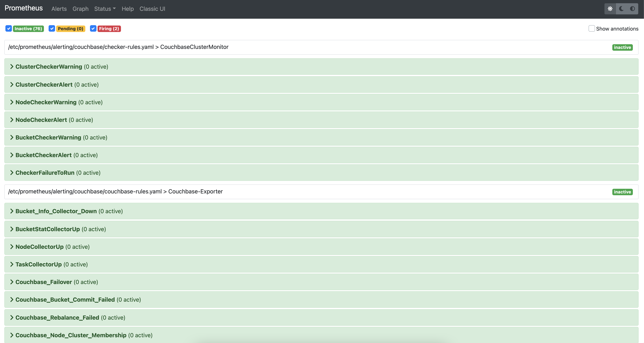Click the couchbase-rules.yaml Couchbase-Exporter group path
Screen dimensions: 644x343
coord(116,191)
